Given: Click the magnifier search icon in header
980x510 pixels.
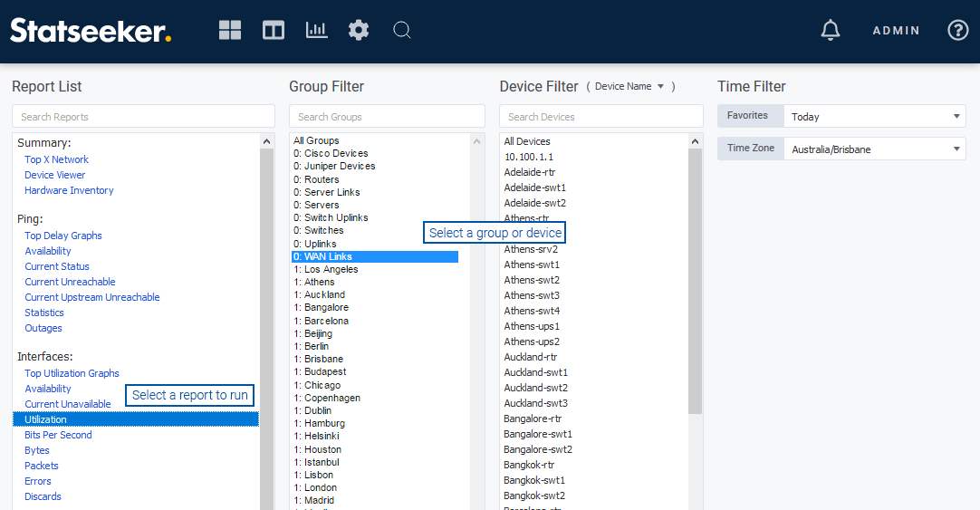Looking at the screenshot, I should tap(402, 30).
